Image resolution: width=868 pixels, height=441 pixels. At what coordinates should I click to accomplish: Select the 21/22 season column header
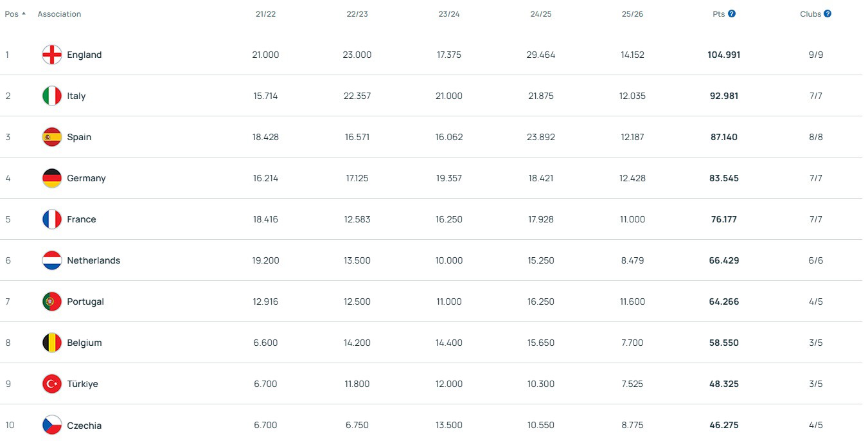click(x=265, y=14)
